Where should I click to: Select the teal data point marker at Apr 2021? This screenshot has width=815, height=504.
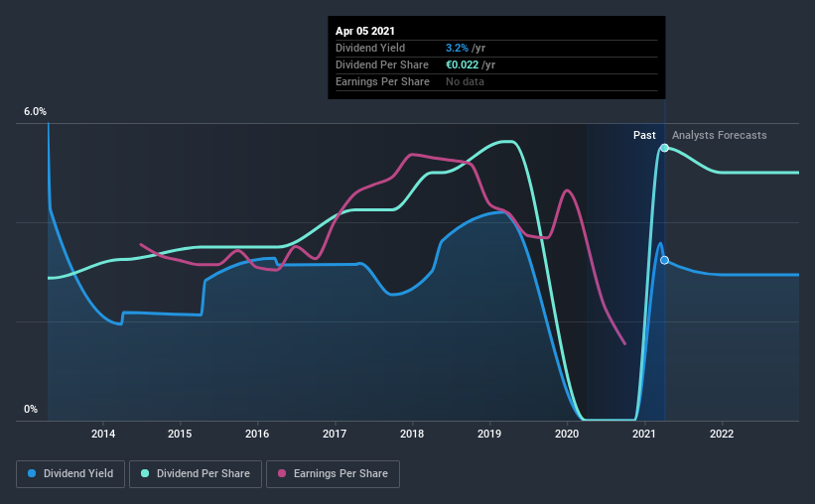click(x=664, y=148)
